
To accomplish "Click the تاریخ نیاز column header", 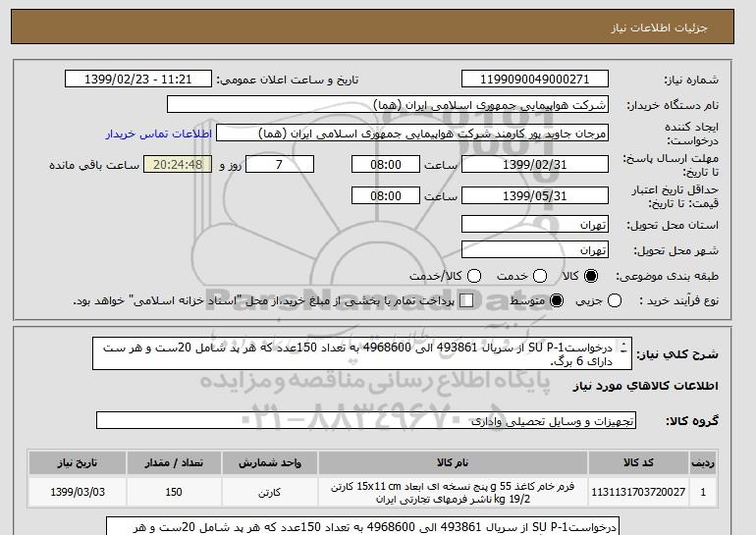I will [x=78, y=462].
